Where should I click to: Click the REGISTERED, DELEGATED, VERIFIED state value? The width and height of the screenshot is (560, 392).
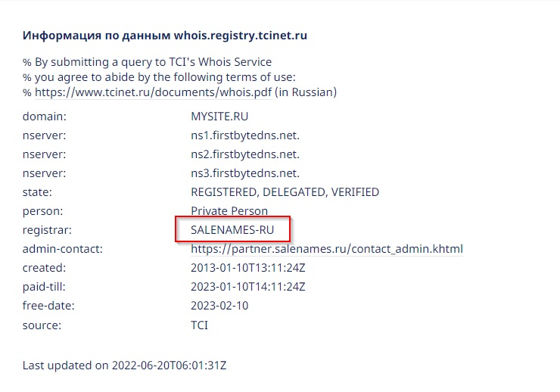click(x=285, y=192)
